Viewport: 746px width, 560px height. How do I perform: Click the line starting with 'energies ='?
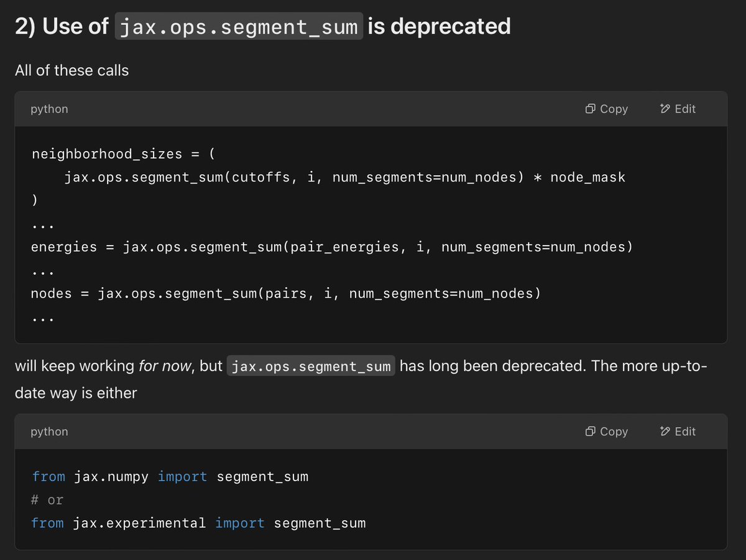pyautogui.click(x=331, y=247)
